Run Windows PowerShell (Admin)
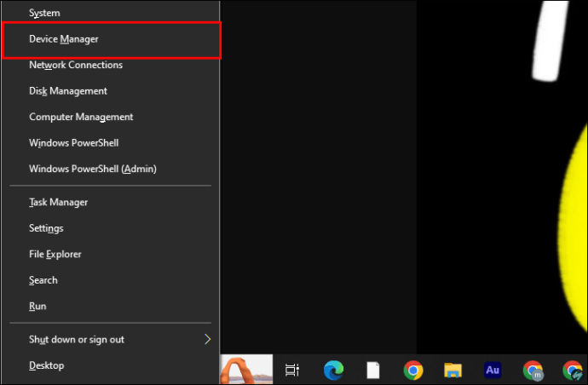The image size is (588, 385). point(110,169)
